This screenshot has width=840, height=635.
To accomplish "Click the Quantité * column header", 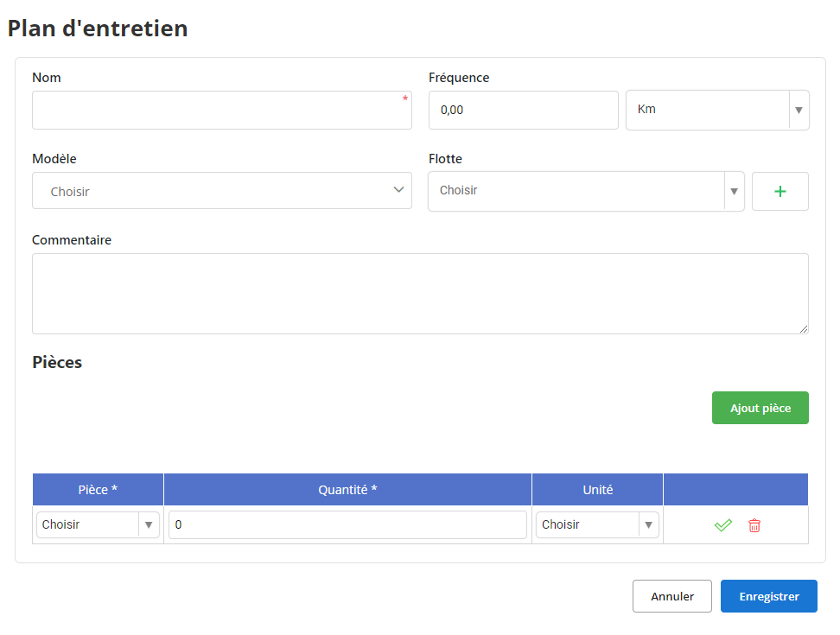I will (347, 489).
